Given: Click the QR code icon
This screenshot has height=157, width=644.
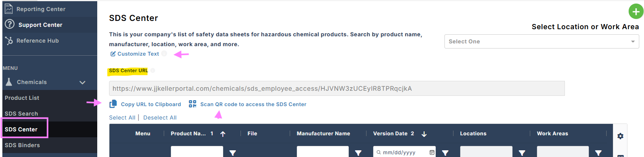Looking at the screenshot, I should click(192, 104).
